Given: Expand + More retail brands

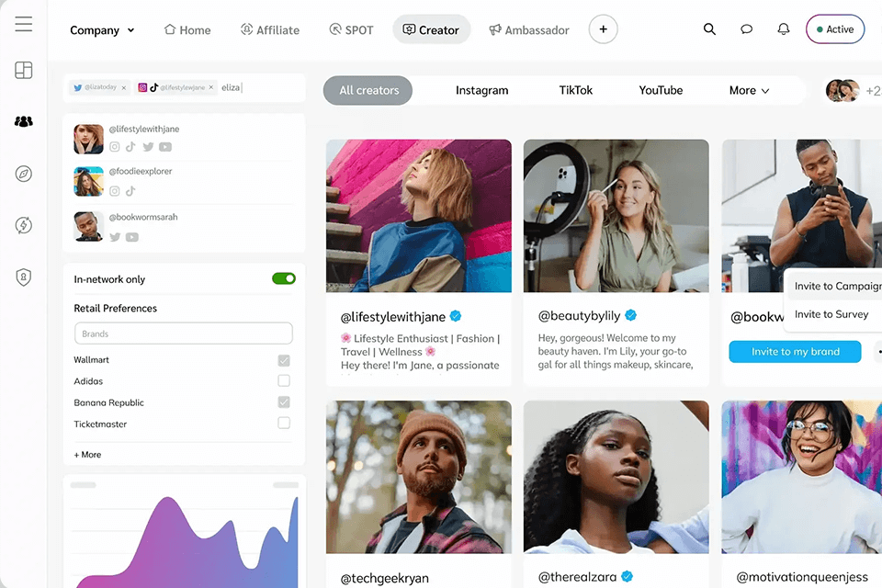Looking at the screenshot, I should coord(88,455).
